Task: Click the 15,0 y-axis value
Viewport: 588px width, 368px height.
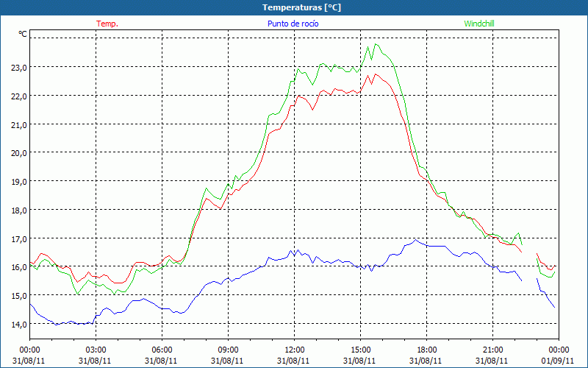Action: click(18, 296)
